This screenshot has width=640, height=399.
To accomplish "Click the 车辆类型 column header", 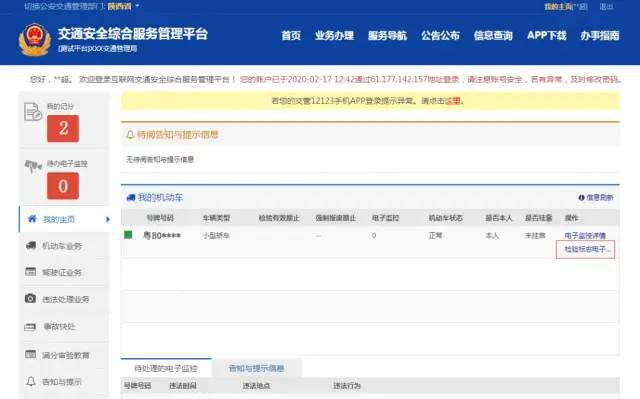I will [x=216, y=218].
